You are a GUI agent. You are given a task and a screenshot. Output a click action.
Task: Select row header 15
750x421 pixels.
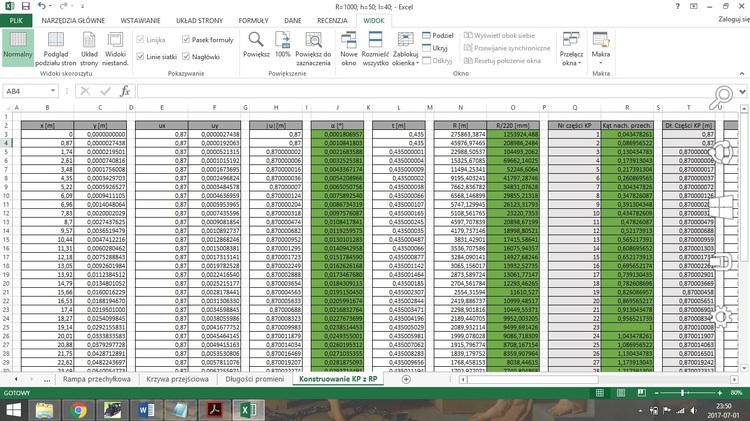tap(7, 239)
